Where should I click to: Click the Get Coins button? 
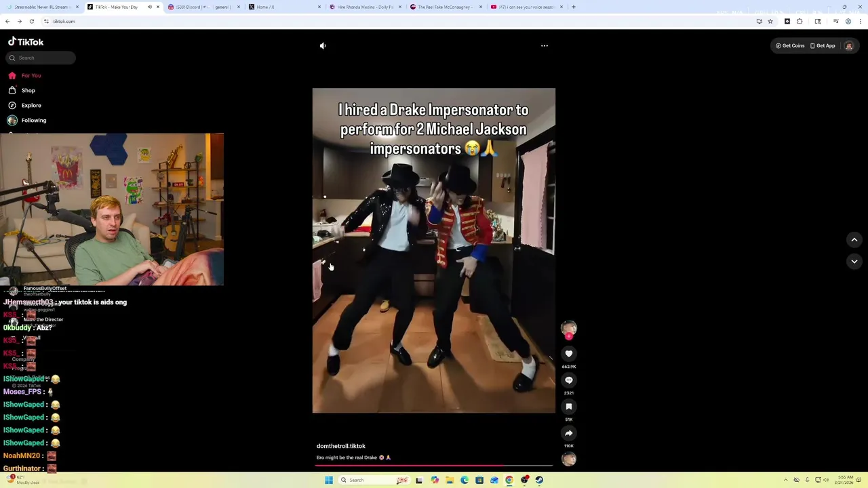[790, 46]
